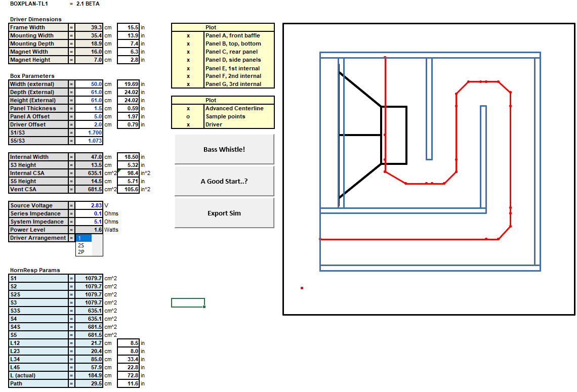Toggle the Panel E, 1st internal plot marker
The height and width of the screenshot is (392, 577).
click(188, 68)
